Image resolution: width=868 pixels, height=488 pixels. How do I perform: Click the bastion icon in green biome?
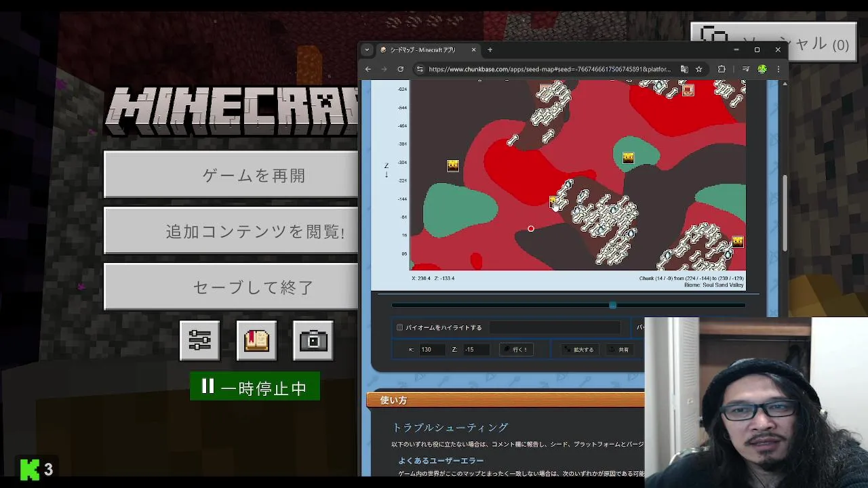point(628,158)
